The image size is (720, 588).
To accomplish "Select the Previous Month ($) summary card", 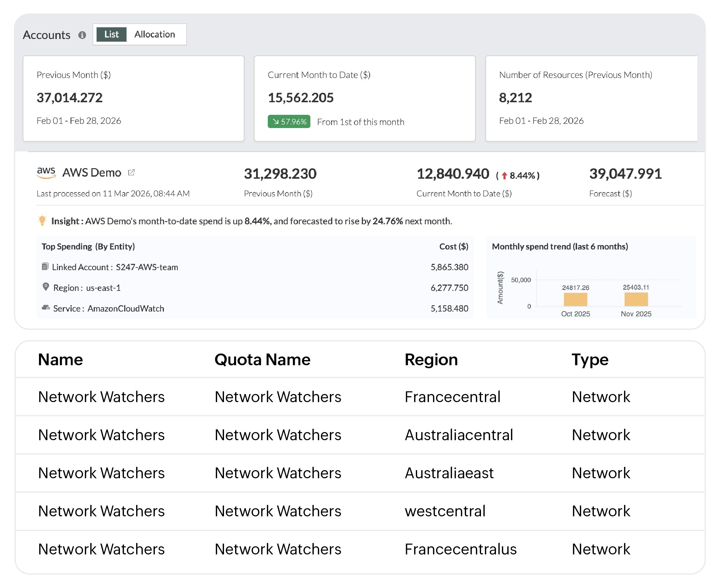I will tap(133, 98).
